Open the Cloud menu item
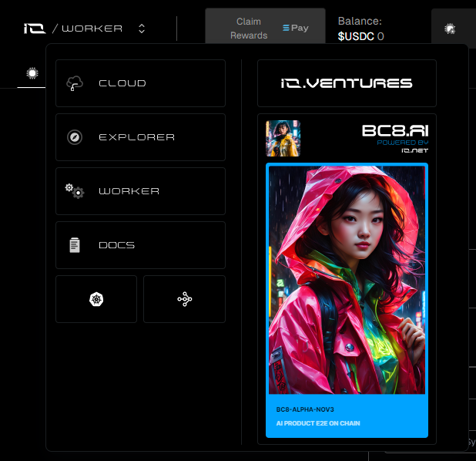This screenshot has height=461, width=476. [x=140, y=83]
